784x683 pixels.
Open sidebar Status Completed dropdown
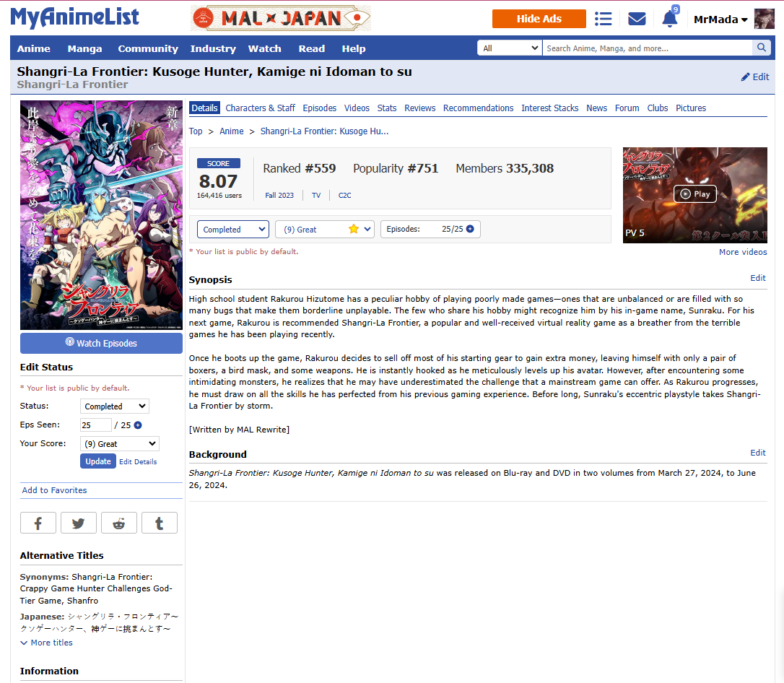pyautogui.click(x=115, y=406)
